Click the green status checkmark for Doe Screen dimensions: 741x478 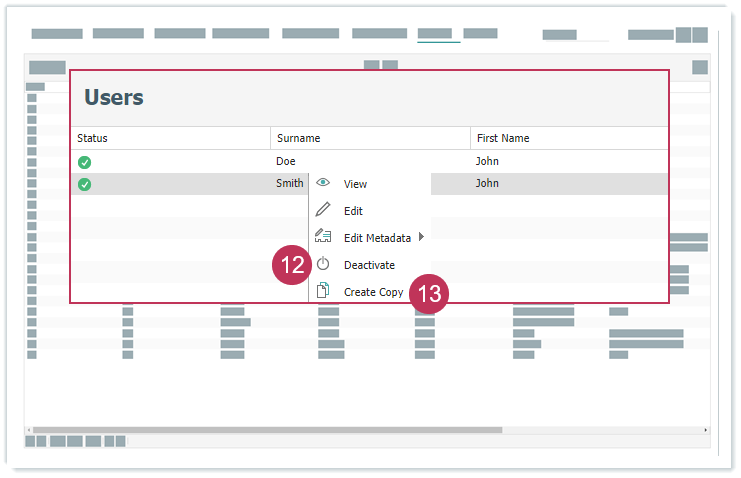[x=85, y=162]
